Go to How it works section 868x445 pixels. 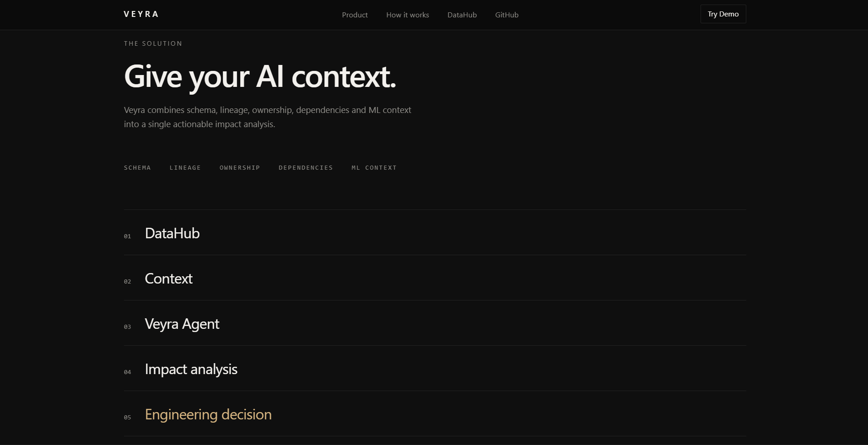407,15
